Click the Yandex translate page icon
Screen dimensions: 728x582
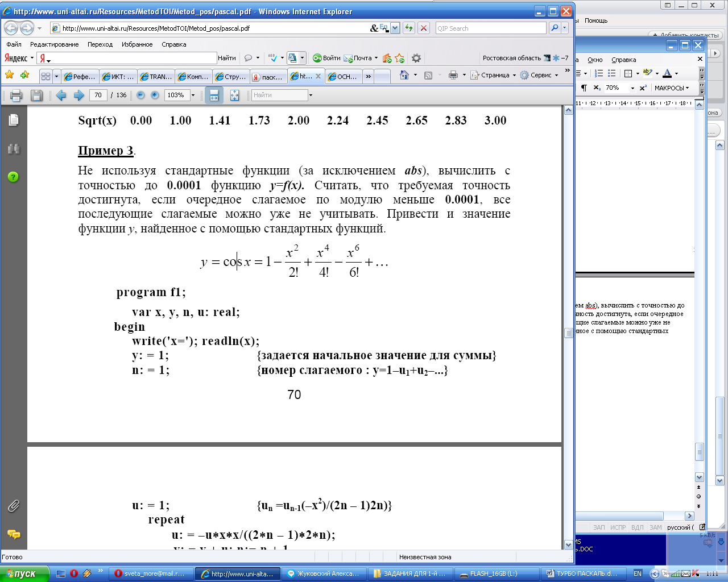(292, 58)
